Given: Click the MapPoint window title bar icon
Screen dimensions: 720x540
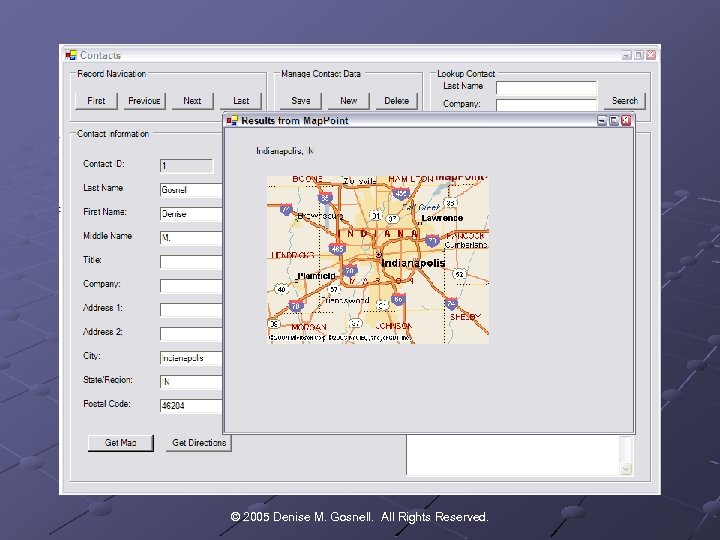Looking at the screenshot, I should point(232,121).
